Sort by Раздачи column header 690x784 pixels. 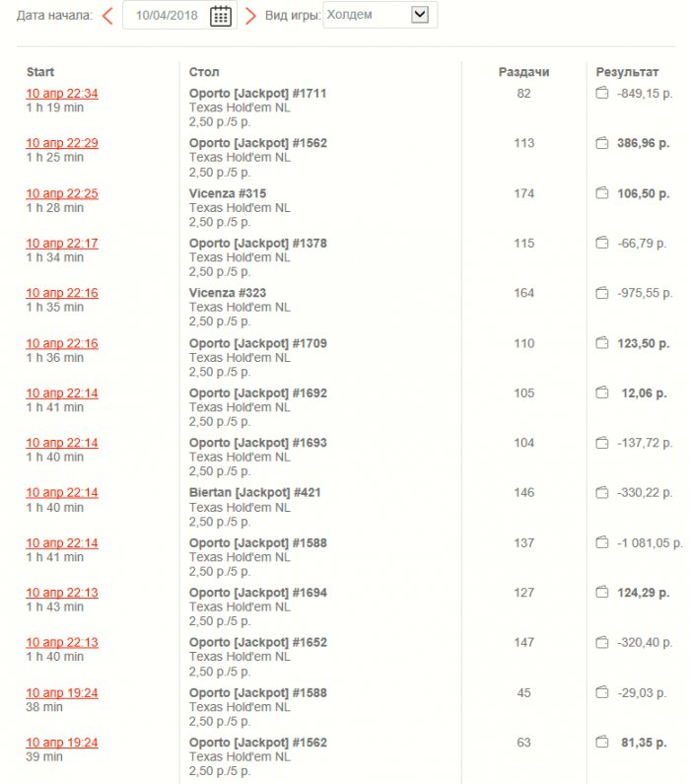tap(523, 72)
